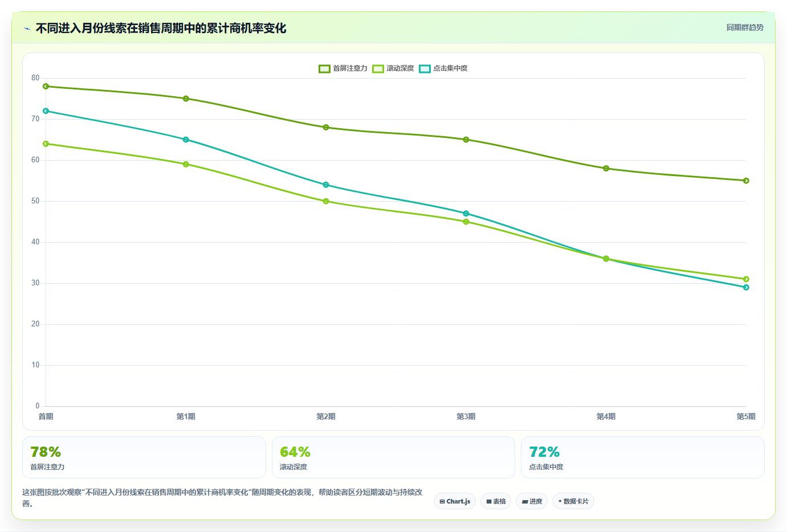
Task: Click the lightning icon before the chart title
Action: tap(27, 28)
